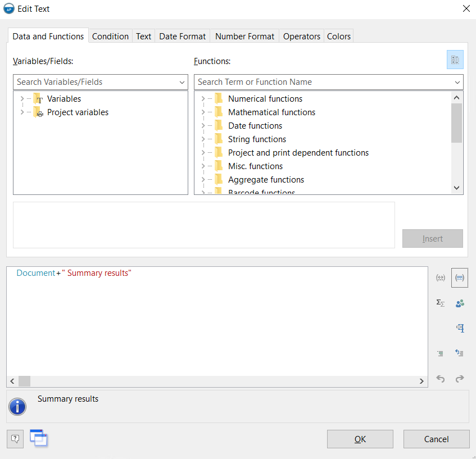
Task: Expand the Project variables folder
Action: pyautogui.click(x=22, y=112)
